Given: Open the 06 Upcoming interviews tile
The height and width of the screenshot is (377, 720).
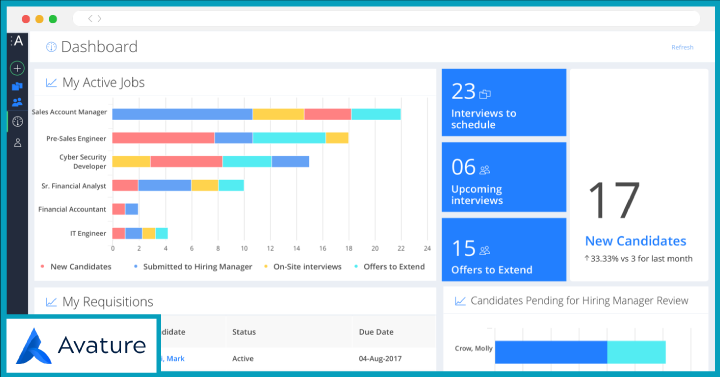Looking at the screenshot, I should click(504, 177).
